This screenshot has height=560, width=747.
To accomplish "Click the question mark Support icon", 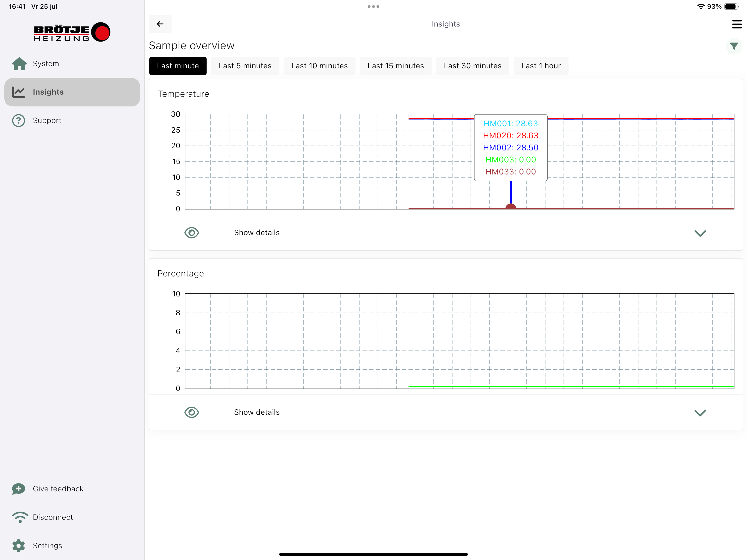I will tap(19, 121).
